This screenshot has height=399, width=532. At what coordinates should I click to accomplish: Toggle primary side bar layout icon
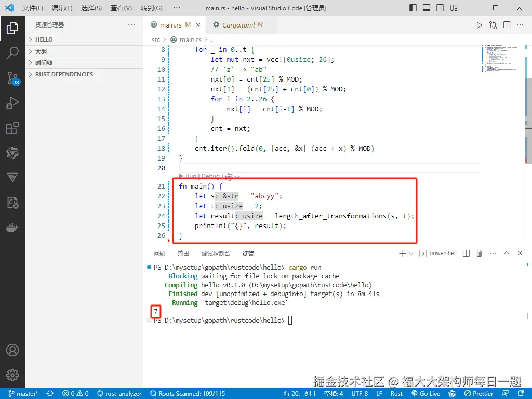pos(413,8)
